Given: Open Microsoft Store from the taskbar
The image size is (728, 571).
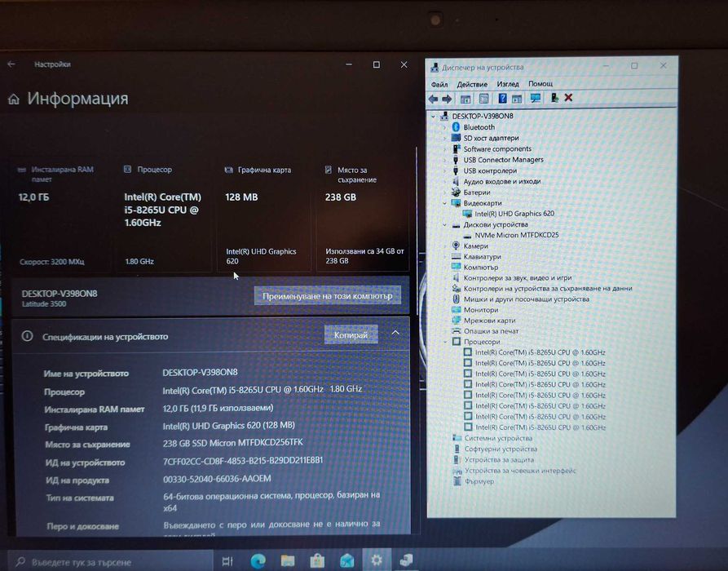Looking at the screenshot, I should pos(317,561).
